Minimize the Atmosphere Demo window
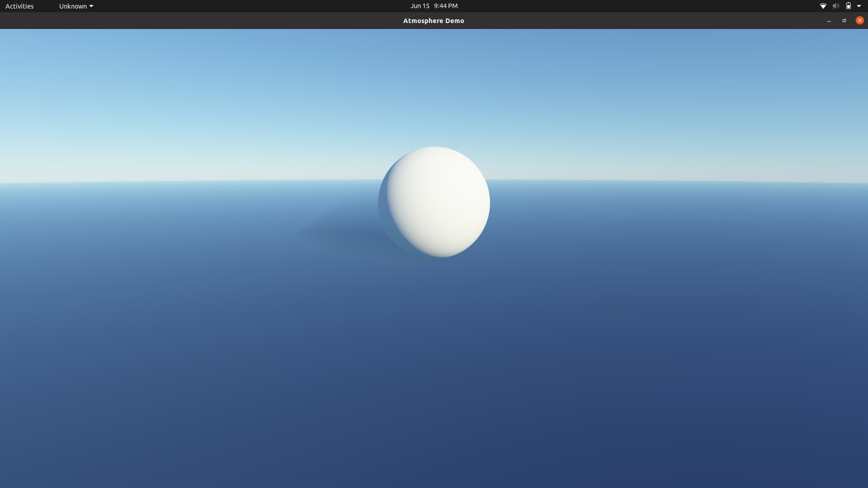Screen dimensions: 868x488 (x=829, y=21)
